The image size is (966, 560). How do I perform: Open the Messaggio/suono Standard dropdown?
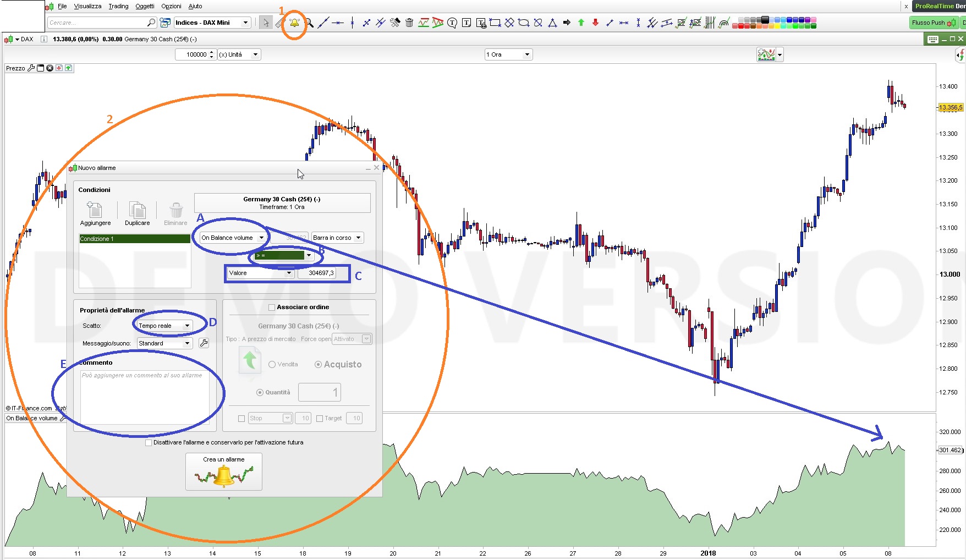[x=164, y=343]
